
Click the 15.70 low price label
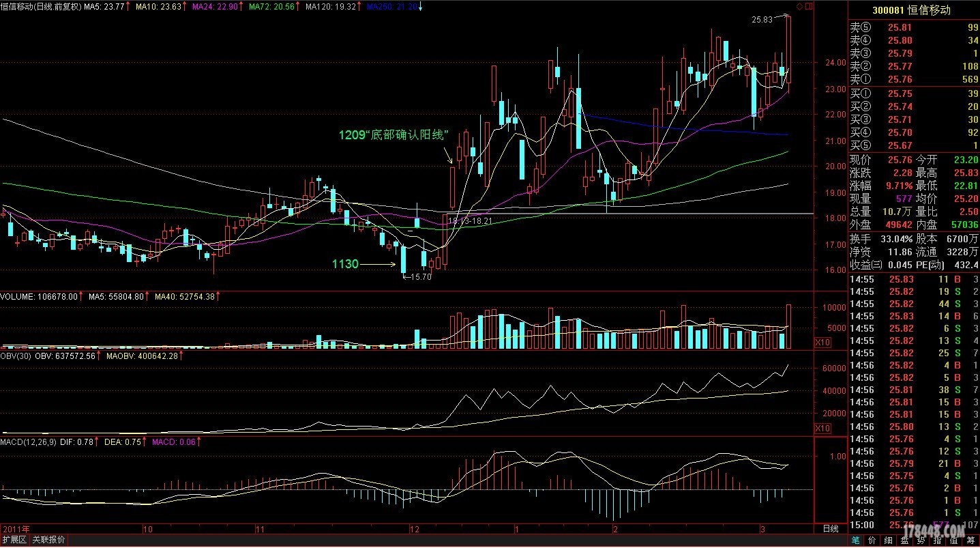[x=420, y=276]
